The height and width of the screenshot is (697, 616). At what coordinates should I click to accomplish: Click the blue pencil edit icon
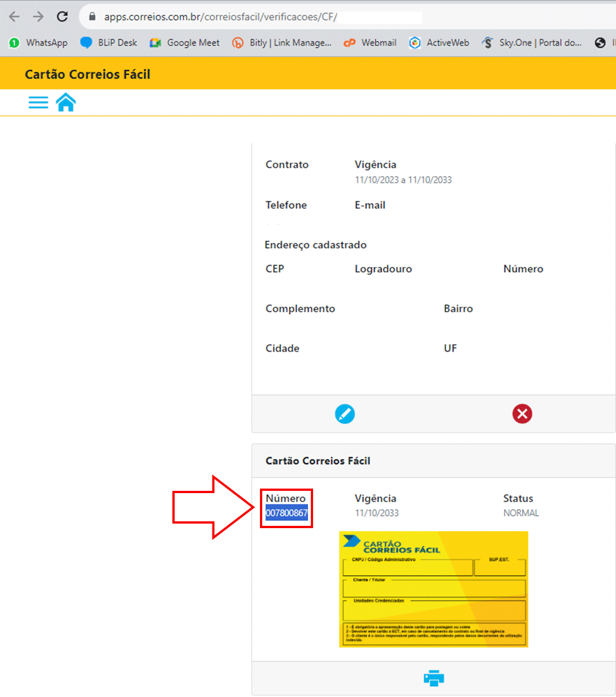coord(345,414)
